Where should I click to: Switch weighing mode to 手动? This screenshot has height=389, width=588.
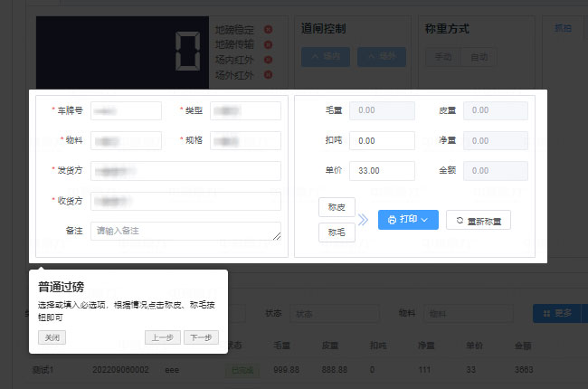[x=442, y=57]
